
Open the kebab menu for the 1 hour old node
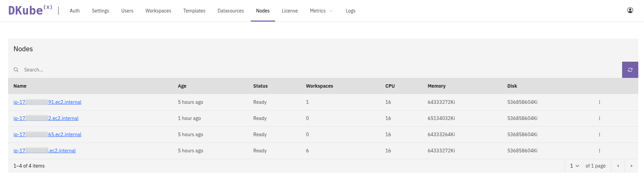tap(599, 118)
